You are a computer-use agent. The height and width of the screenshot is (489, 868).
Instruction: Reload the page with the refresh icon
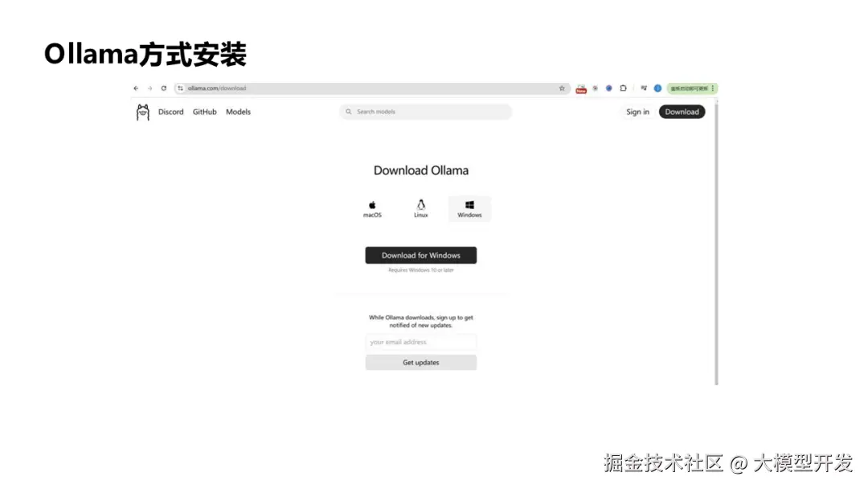click(164, 88)
